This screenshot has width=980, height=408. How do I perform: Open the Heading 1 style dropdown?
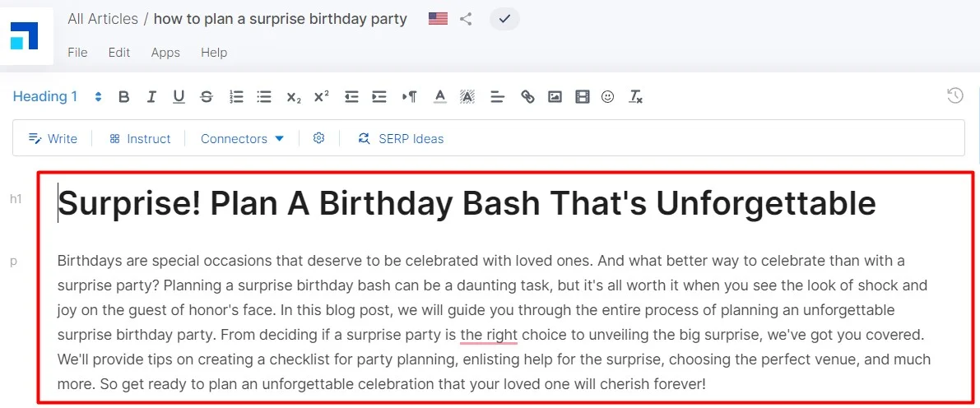(x=57, y=97)
